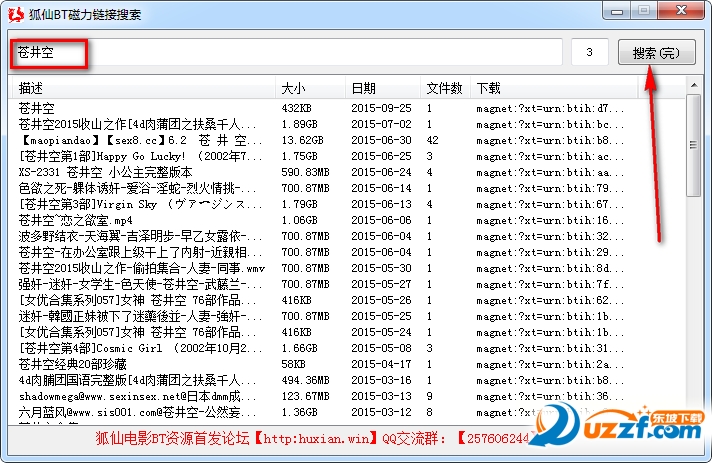Click the date 2015-09-25

pos(381,108)
